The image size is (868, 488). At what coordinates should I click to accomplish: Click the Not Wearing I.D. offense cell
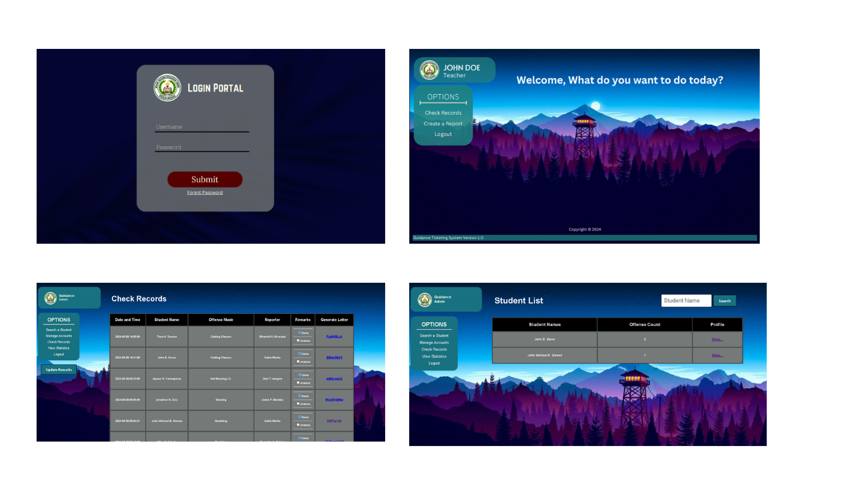221,379
